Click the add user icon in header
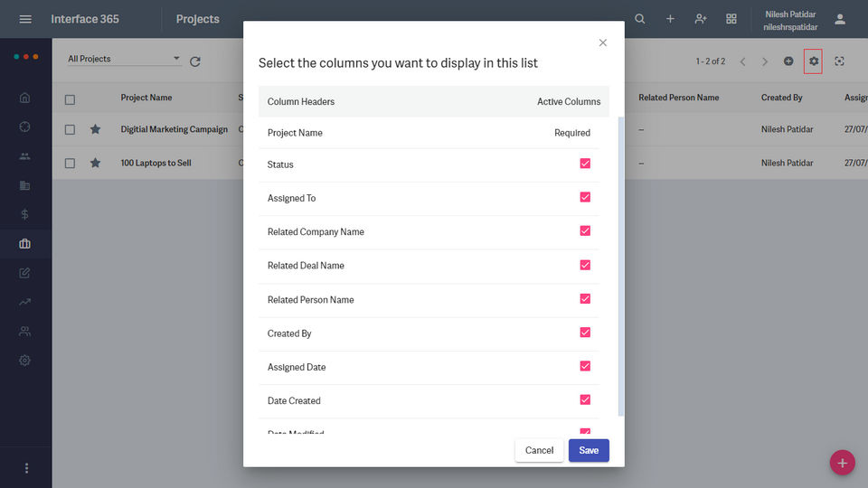 coord(701,19)
